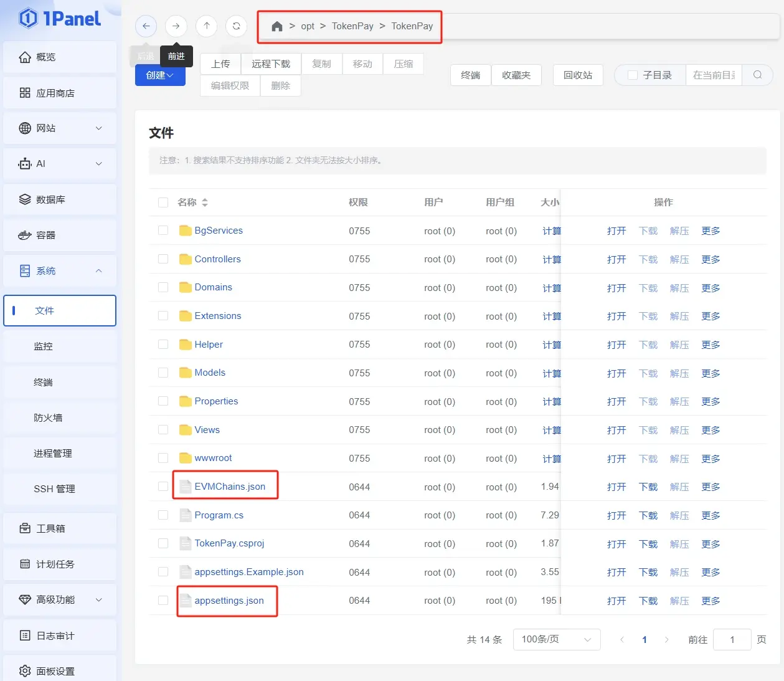Click the Domains folder icon
Image resolution: width=784 pixels, height=681 pixels.
point(185,287)
